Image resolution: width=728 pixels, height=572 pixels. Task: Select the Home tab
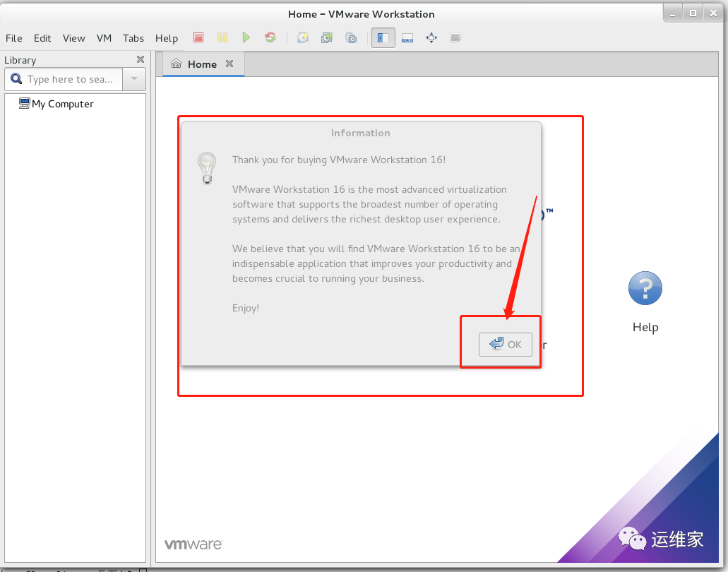[x=203, y=64]
